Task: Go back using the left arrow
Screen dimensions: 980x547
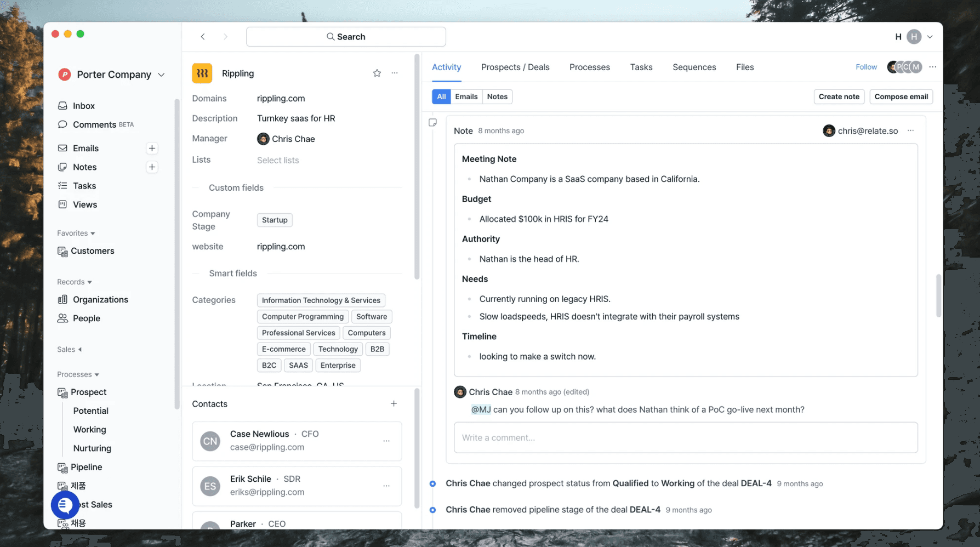Action: point(203,37)
